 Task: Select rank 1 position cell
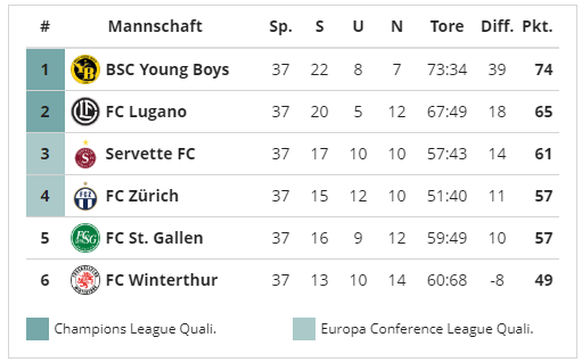coord(45,69)
